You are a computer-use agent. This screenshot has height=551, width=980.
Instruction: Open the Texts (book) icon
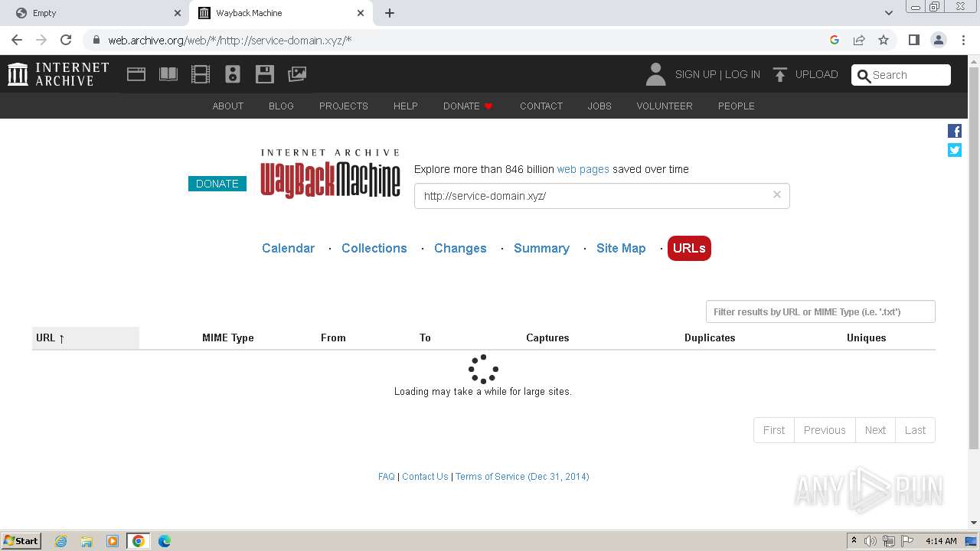pos(168,74)
